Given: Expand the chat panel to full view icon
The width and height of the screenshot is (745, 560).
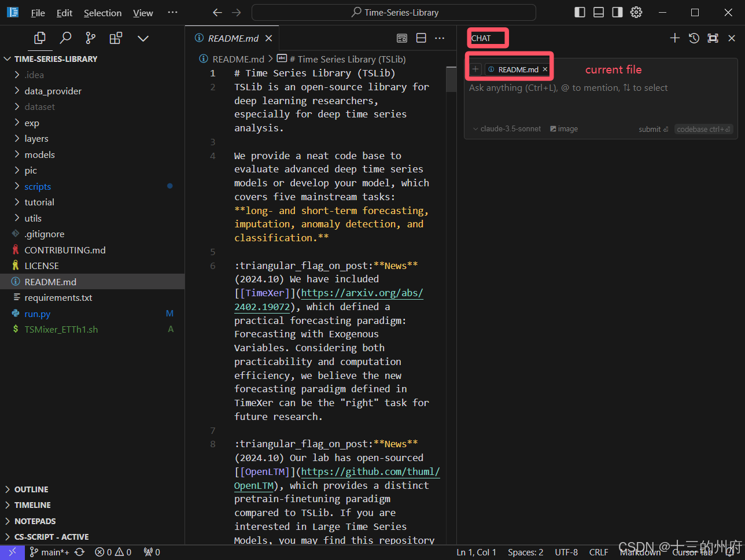Looking at the screenshot, I should coord(713,38).
